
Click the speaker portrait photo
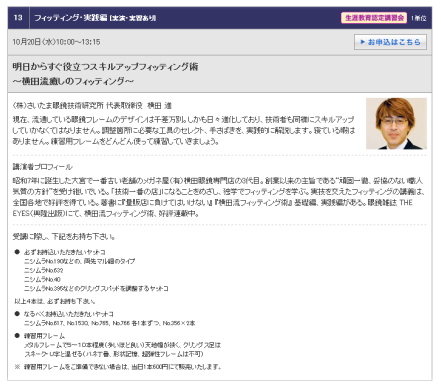point(396,123)
